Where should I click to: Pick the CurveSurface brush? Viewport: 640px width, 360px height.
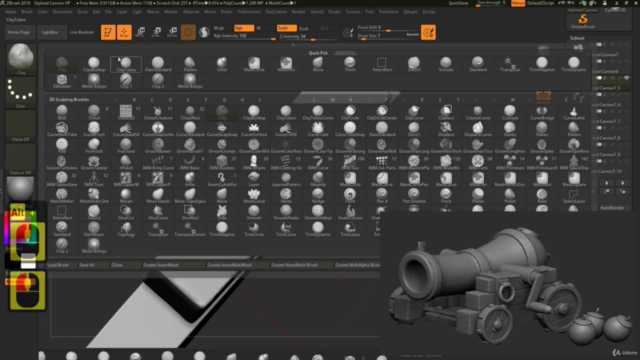[x=254, y=129]
